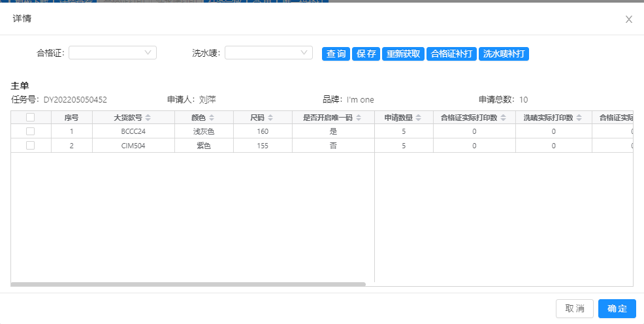The height and width of the screenshot is (324, 644).
Task: Toggle the select-all header checkbox
Action: 30,118
